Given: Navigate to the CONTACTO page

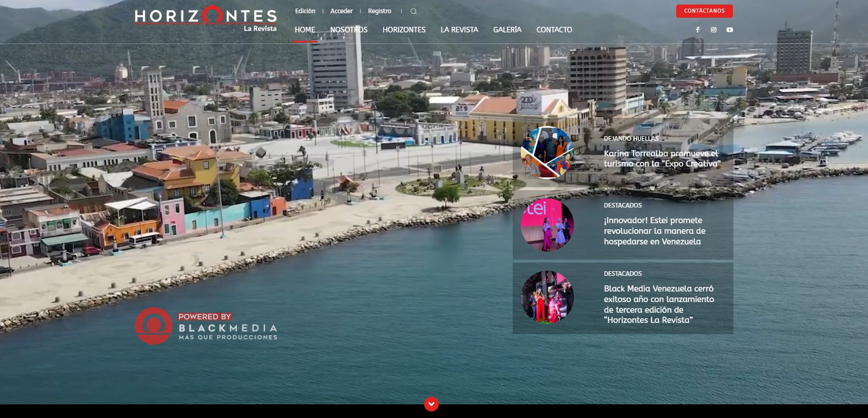Looking at the screenshot, I should 554,30.
